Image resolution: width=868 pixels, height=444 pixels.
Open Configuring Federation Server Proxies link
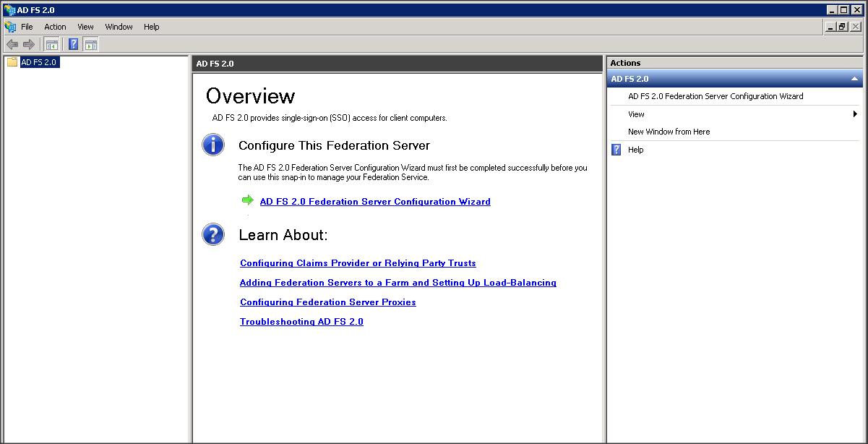click(328, 302)
